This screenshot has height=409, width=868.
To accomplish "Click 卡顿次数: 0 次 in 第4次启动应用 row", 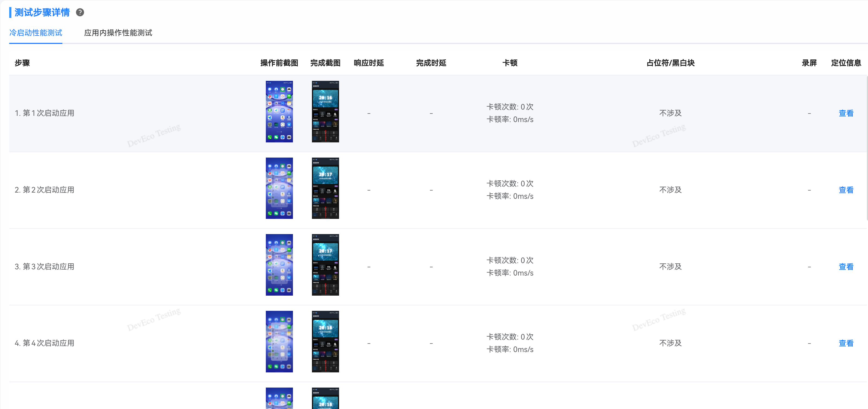I will pos(510,337).
